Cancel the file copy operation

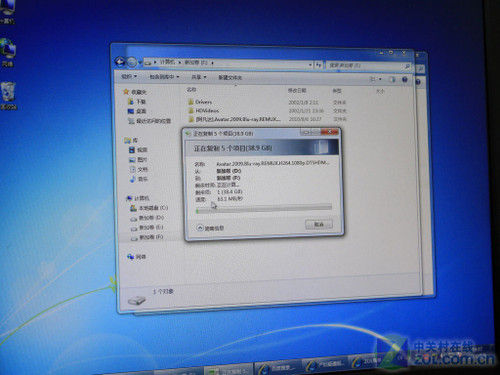click(x=319, y=224)
